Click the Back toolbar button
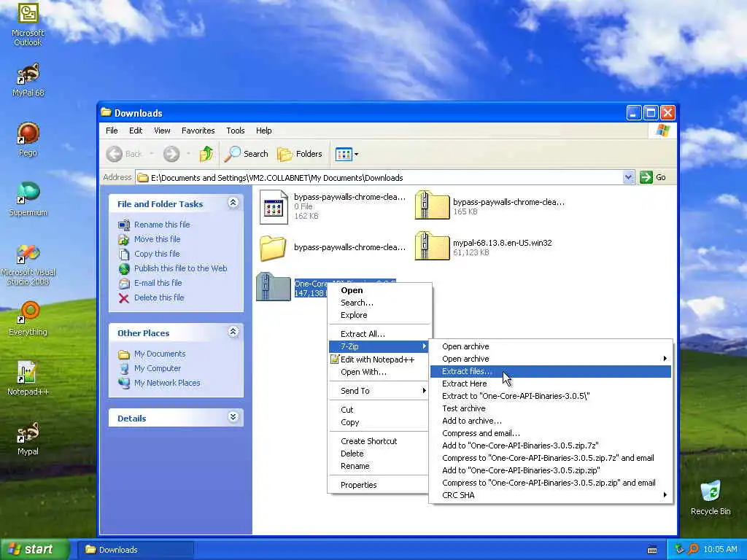Image resolution: width=747 pixels, height=560 pixels. click(123, 154)
